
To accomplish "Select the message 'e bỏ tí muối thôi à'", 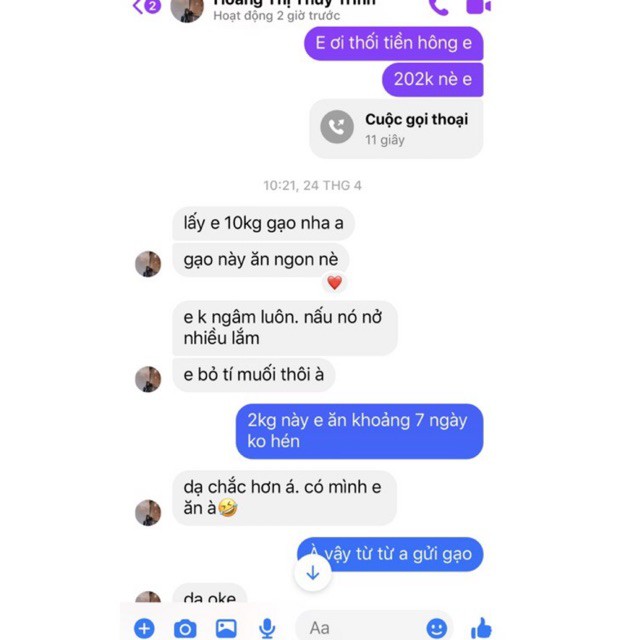I will point(253,375).
